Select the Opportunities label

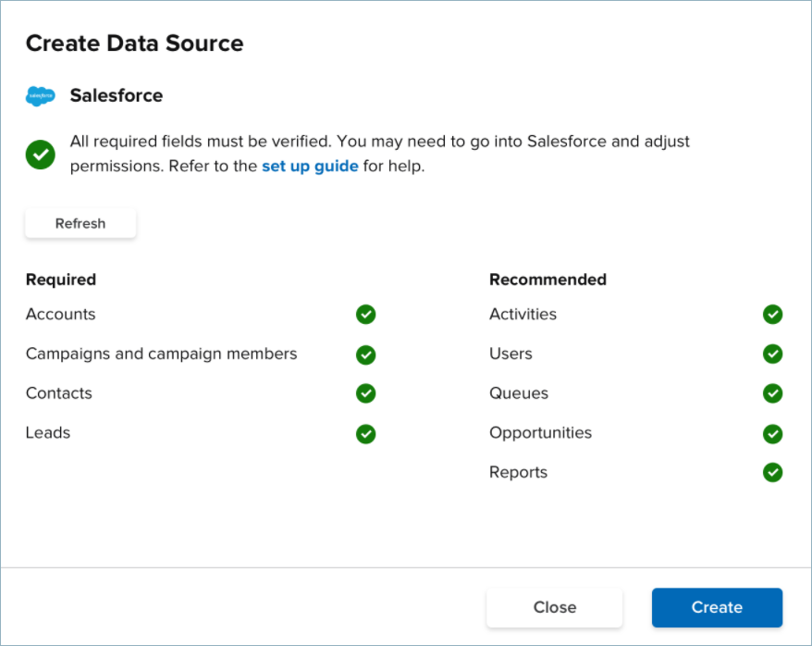pyautogui.click(x=541, y=432)
